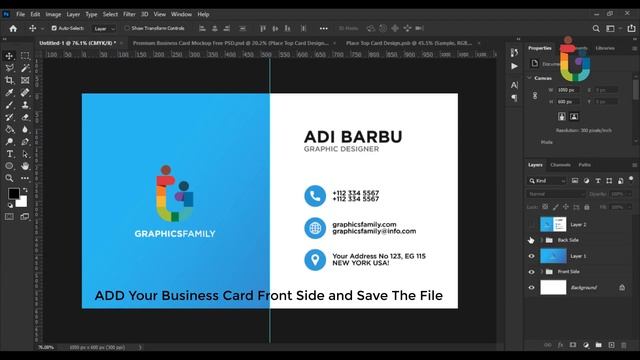The width and height of the screenshot is (640, 360).
Task: Set canvas to landscape orientation button
Action: point(574,116)
